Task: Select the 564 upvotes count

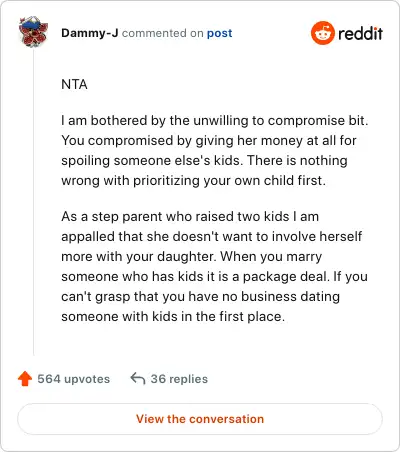Action: click(x=73, y=379)
